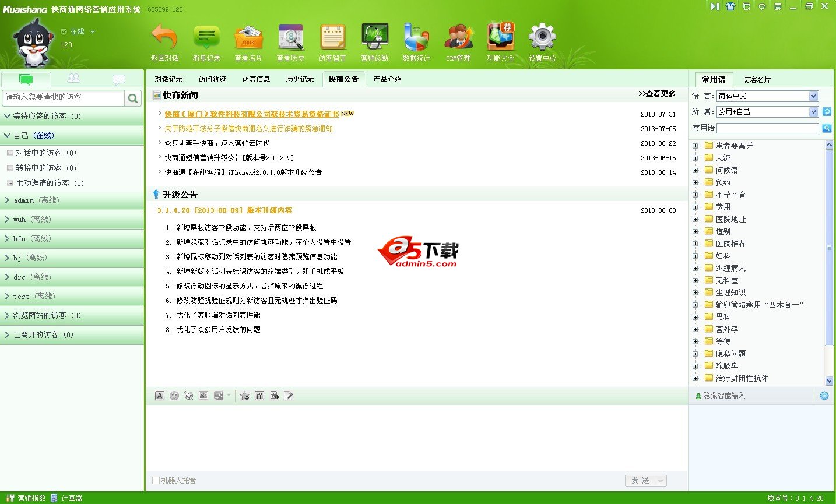This screenshot has height=504, width=836.
Task: Switch to the 产品介绍 tab
Action: tap(387, 79)
